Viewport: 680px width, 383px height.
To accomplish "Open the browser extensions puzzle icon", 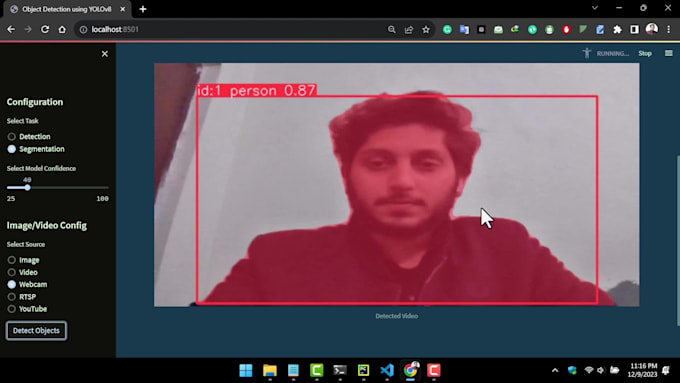I will (x=617, y=29).
